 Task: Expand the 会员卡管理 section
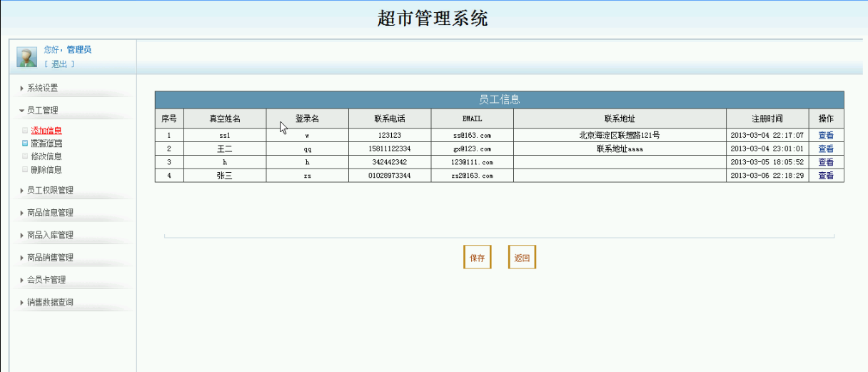46,279
